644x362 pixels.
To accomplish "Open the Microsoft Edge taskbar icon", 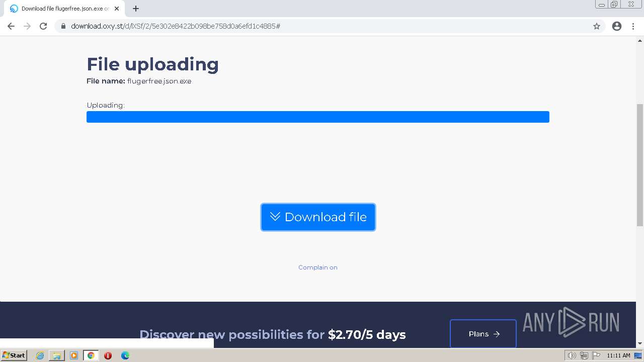I will [x=125, y=355].
